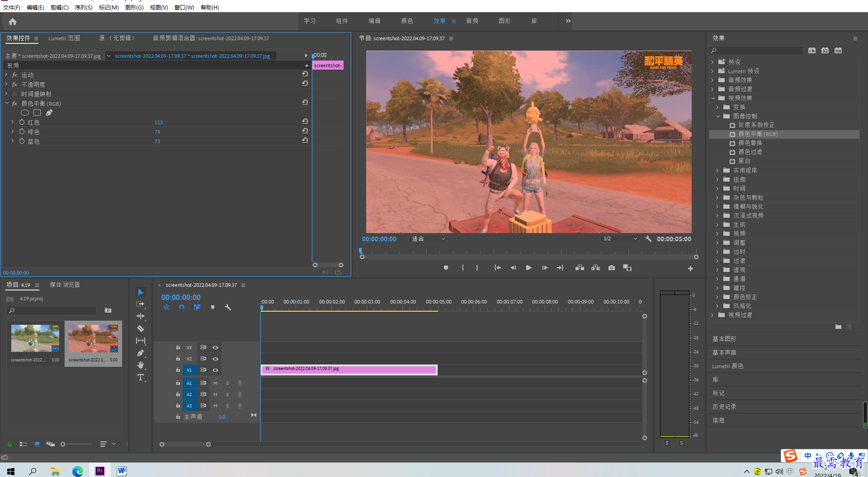Select the Ripple Edit tool
Viewport: 868px width, 477px height.
click(x=141, y=316)
